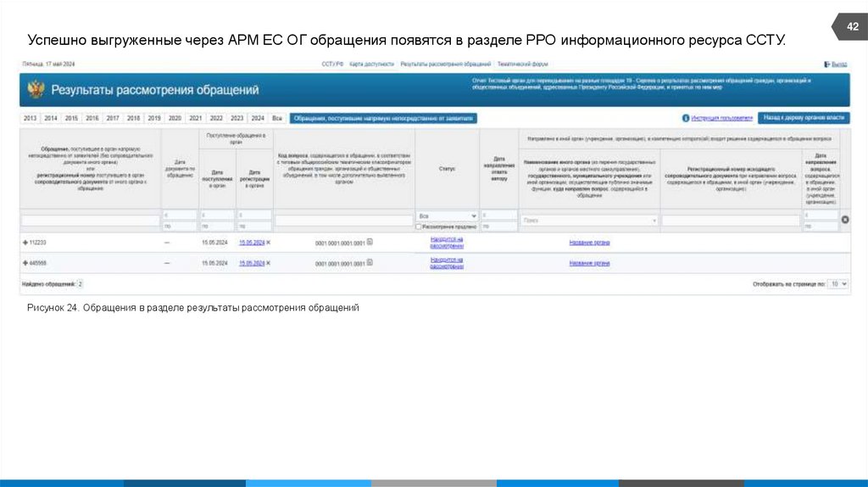Screen dimensions: 868x487
Task: Open registration date link in row 112233
Action: [x=252, y=243]
